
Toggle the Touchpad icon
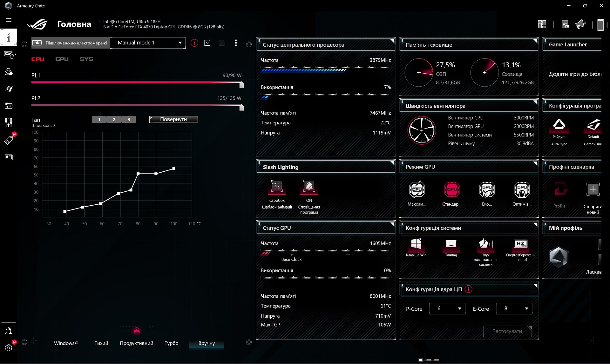click(x=451, y=244)
